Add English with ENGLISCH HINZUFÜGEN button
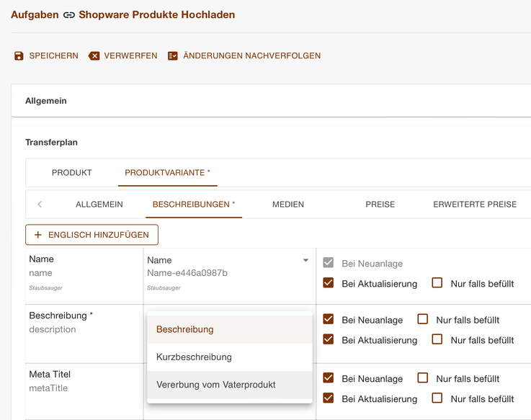The image size is (531, 420). (92, 235)
